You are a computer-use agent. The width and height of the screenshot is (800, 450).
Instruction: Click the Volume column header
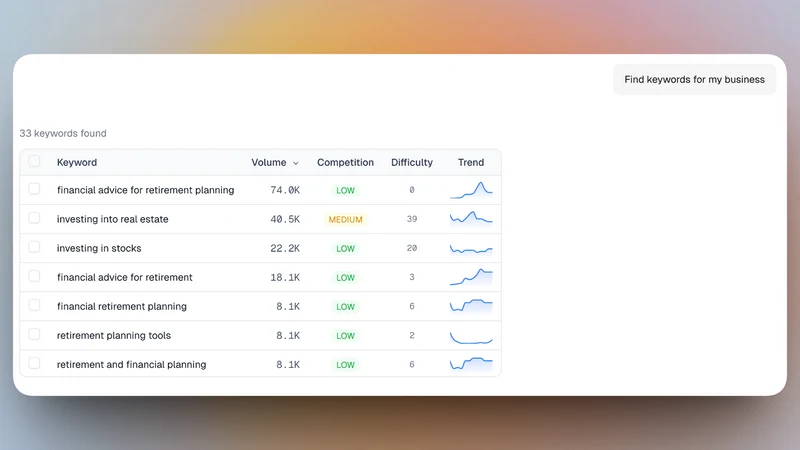269,162
